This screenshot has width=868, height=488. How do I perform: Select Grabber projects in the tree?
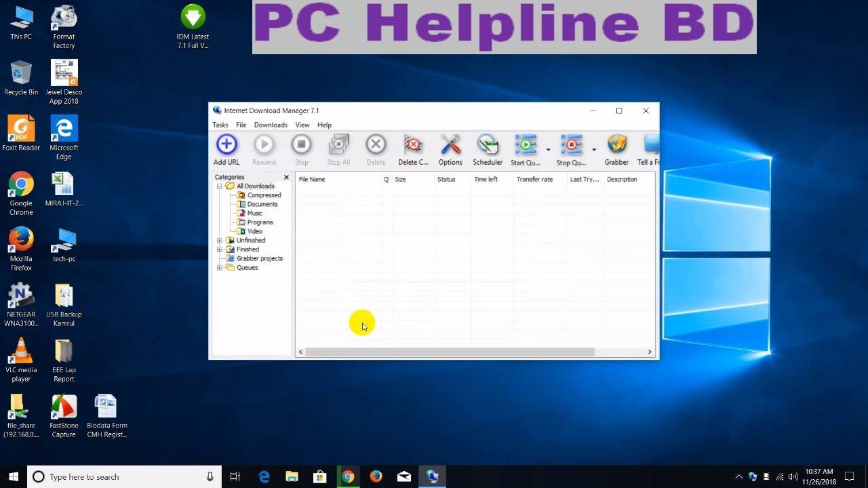pos(260,258)
